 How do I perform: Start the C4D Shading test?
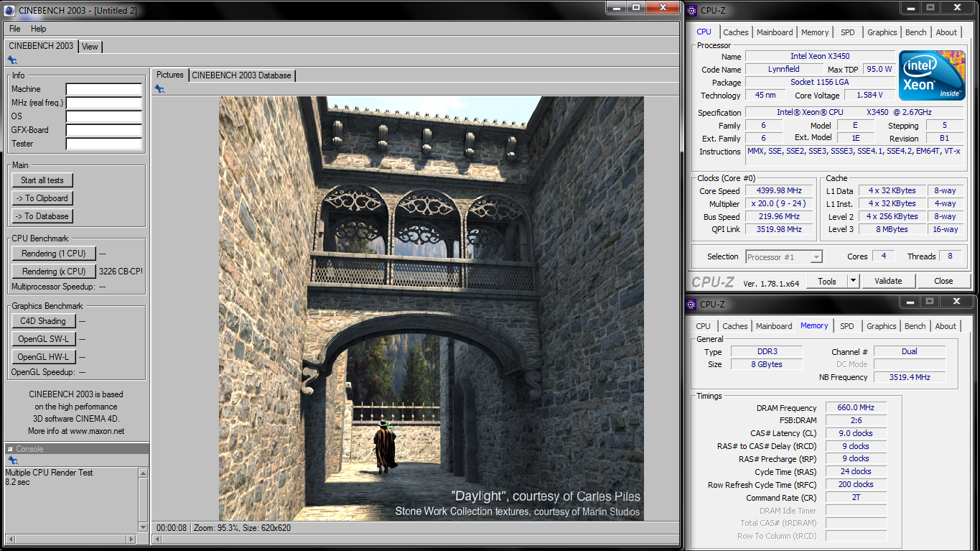point(43,321)
